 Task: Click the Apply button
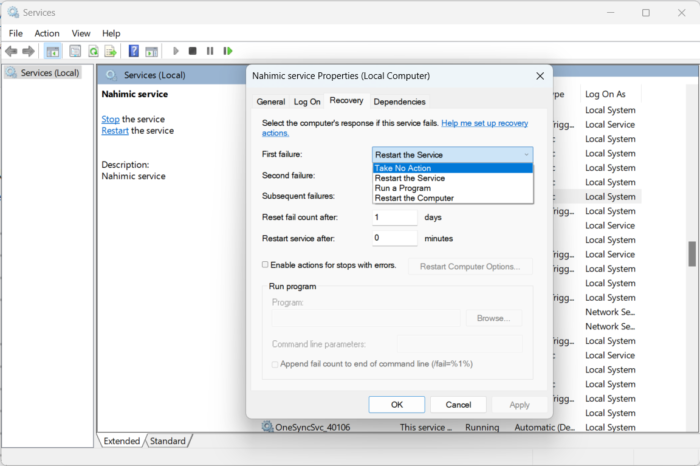click(x=519, y=404)
